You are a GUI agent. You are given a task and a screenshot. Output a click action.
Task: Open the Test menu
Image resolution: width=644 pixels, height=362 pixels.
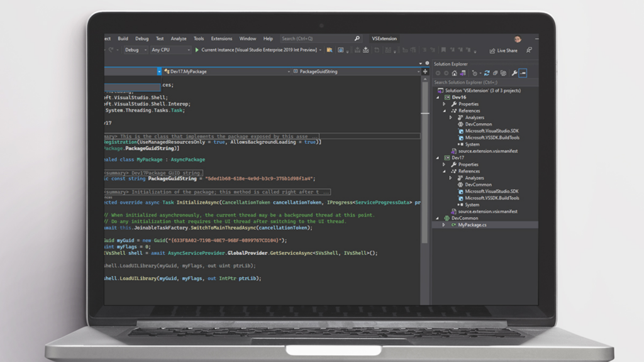[x=160, y=38]
